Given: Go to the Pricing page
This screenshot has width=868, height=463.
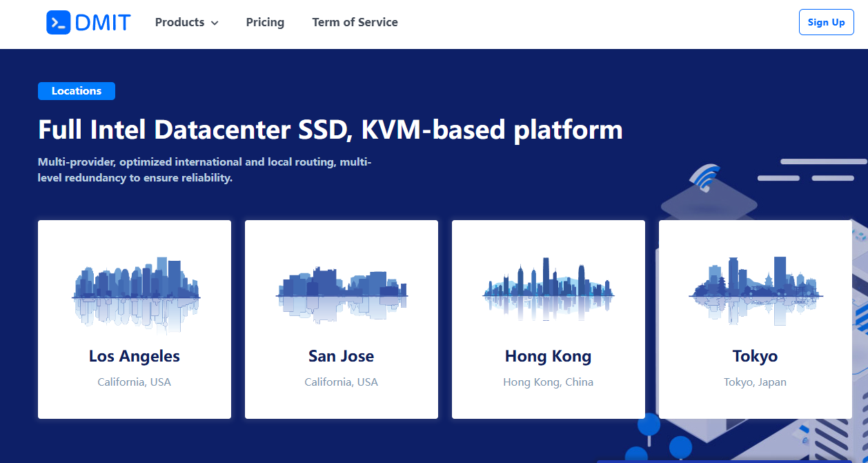Looking at the screenshot, I should 265,22.
